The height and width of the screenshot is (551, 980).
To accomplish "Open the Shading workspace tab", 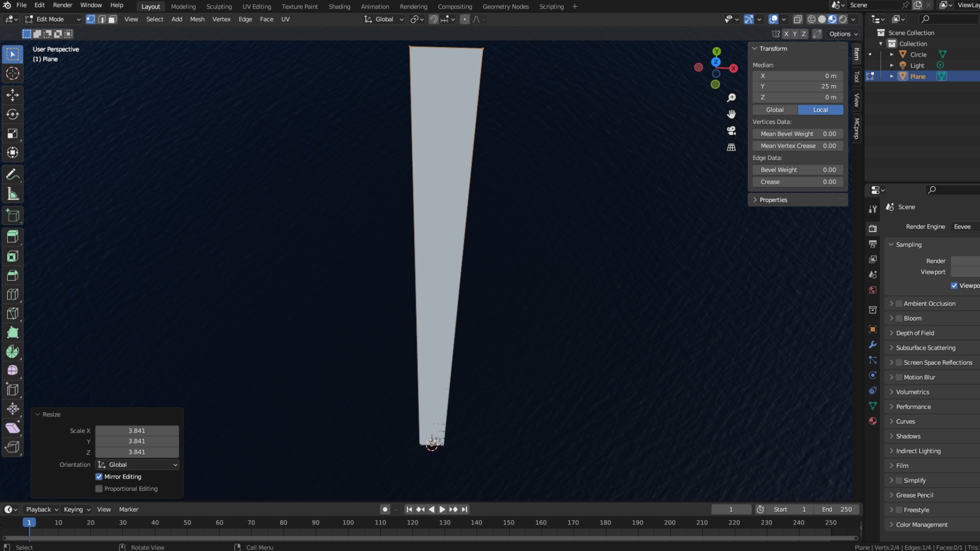I will coord(339,7).
